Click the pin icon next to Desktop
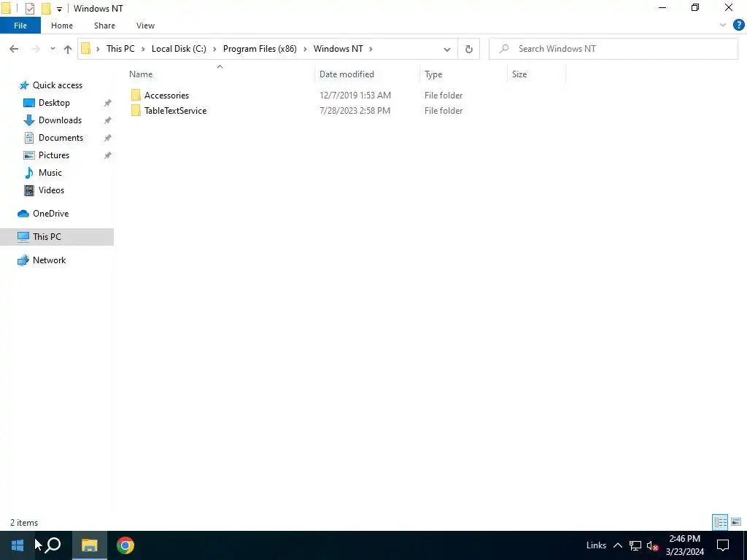Screen dimensions: 747x560 coord(108,103)
